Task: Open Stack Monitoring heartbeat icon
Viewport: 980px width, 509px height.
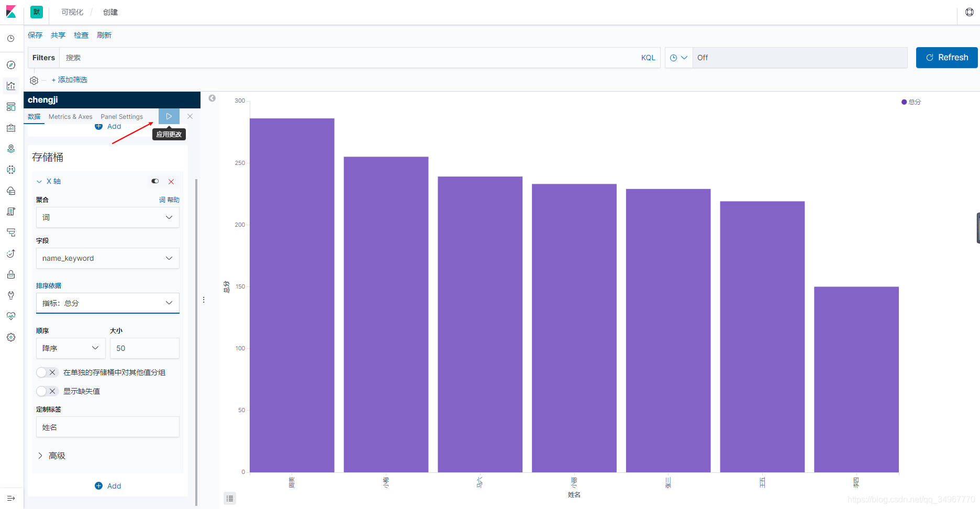Action: click(11, 316)
